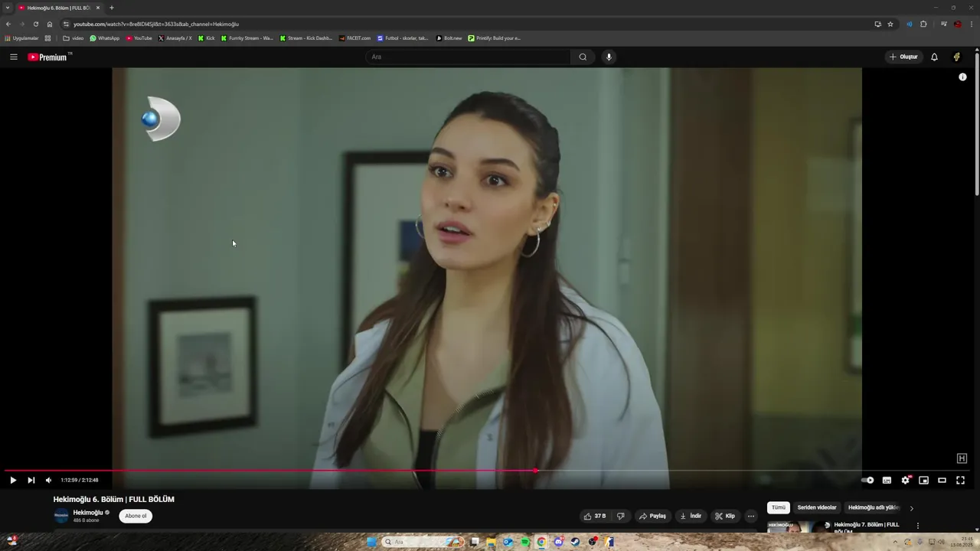Go to YouTube Premium home logo

(x=49, y=57)
